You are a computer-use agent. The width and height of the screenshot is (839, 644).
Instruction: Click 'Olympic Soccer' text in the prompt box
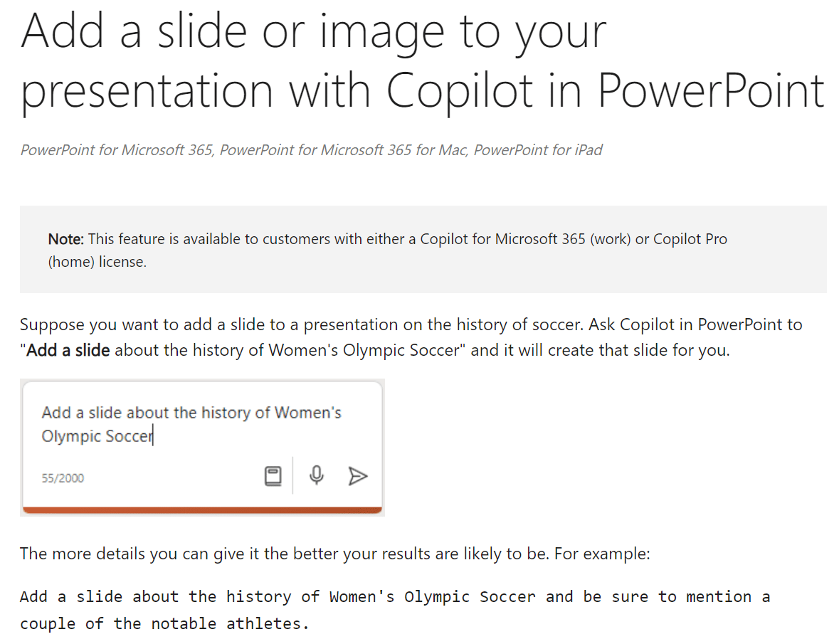97,436
